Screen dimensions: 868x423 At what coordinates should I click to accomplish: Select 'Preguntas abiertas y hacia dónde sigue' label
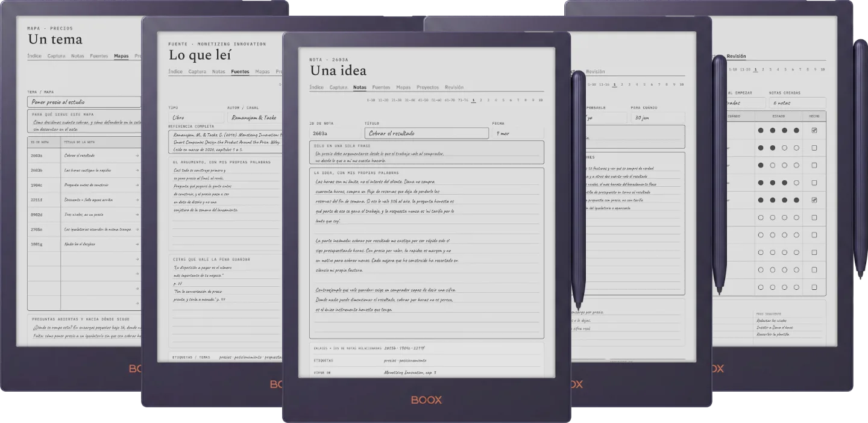coord(81,319)
